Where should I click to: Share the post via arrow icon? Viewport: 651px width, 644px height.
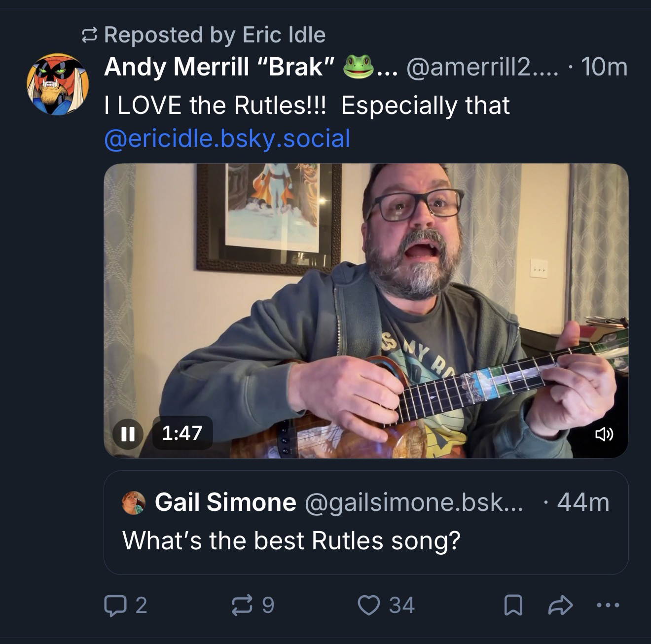[x=560, y=606]
